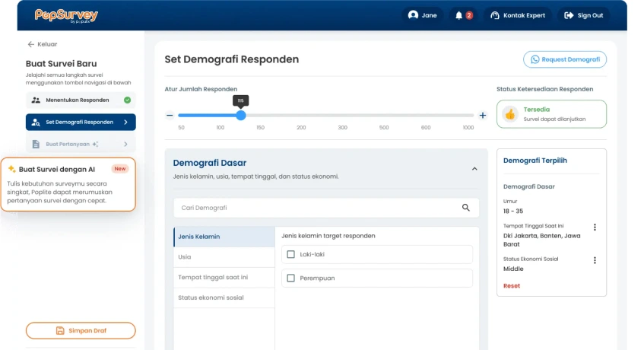Open three-dot menu beside Status Ekonomi Sosial
Viewport: 644px width, 350px height.
(x=595, y=260)
